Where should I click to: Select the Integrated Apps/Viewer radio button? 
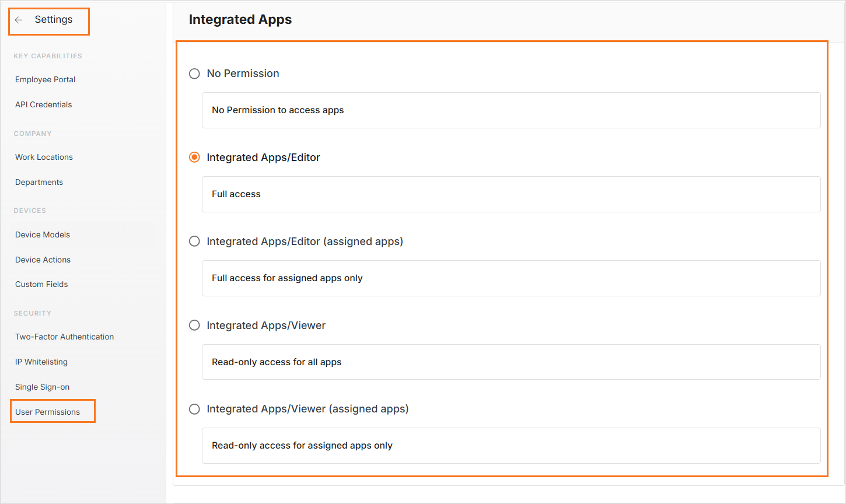tap(194, 325)
